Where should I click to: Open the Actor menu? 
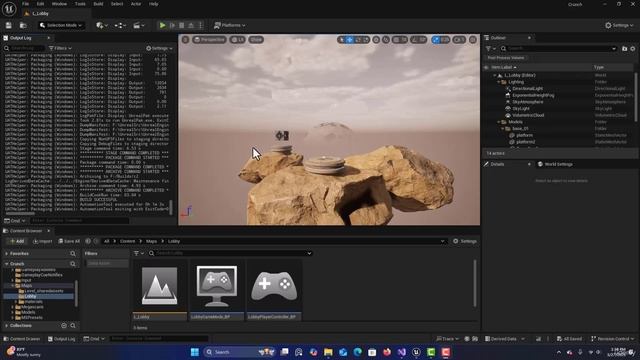pos(136,4)
